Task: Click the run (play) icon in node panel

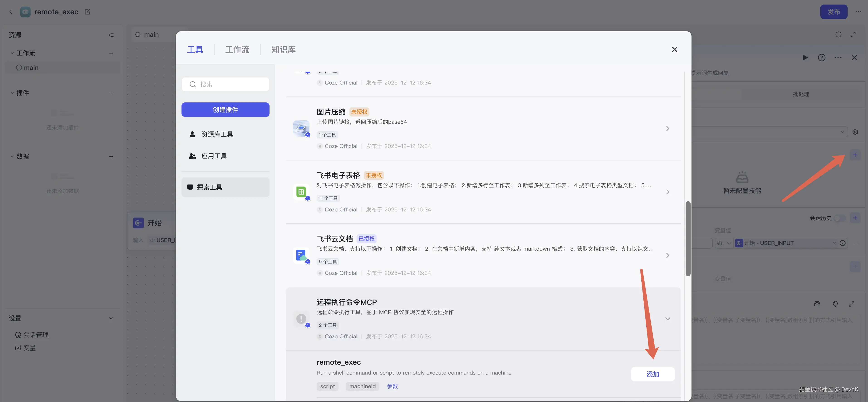Action: point(805,58)
